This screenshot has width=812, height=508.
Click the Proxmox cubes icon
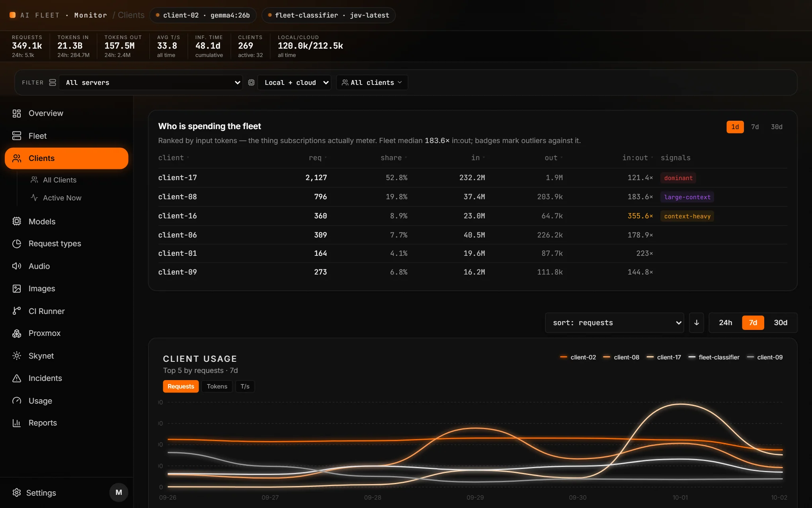click(17, 333)
